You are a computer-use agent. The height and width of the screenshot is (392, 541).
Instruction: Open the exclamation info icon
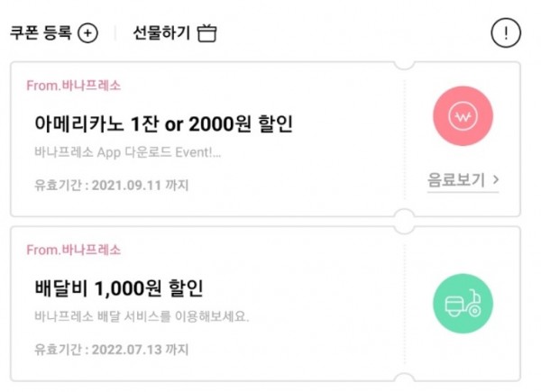[506, 33]
